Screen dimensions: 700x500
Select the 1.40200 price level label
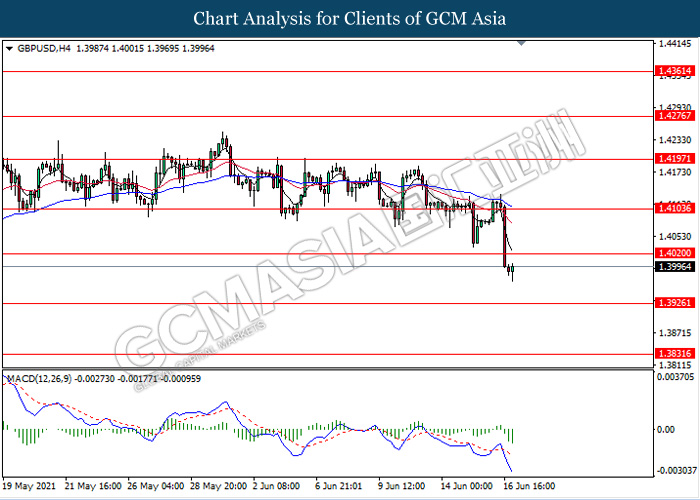pyautogui.click(x=674, y=253)
